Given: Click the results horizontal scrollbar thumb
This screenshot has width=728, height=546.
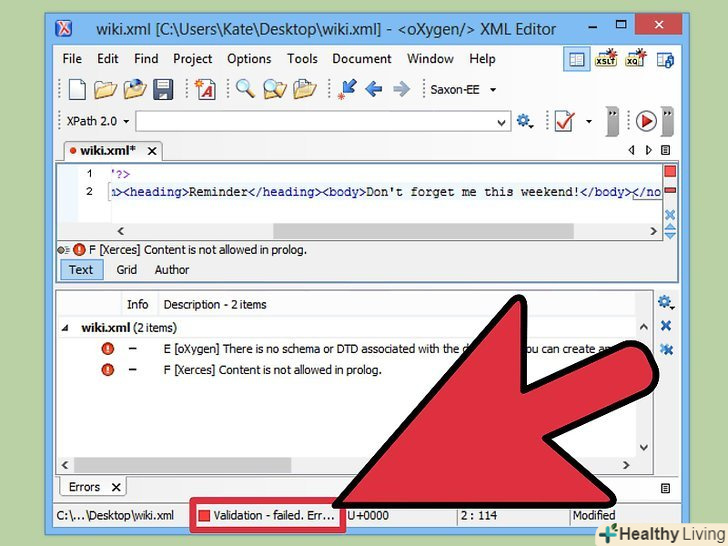Looking at the screenshot, I should 182,464.
